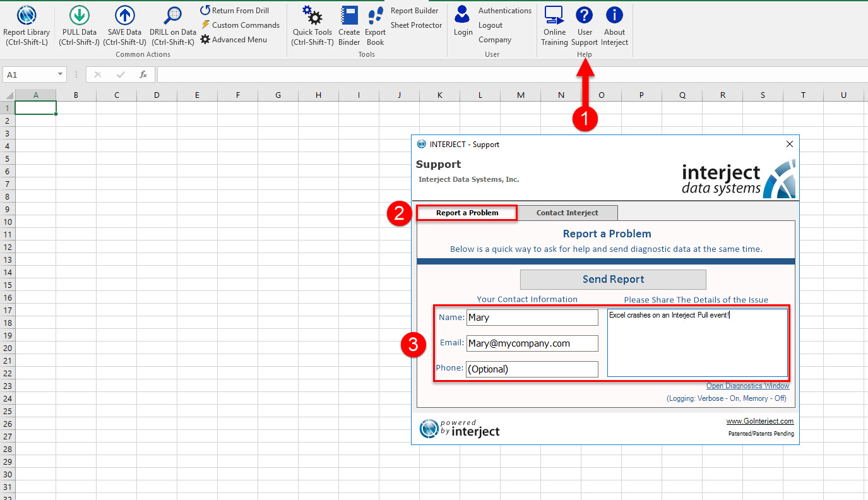This screenshot has height=500, width=868.
Task: Click the Phone input field
Action: pyautogui.click(x=532, y=369)
